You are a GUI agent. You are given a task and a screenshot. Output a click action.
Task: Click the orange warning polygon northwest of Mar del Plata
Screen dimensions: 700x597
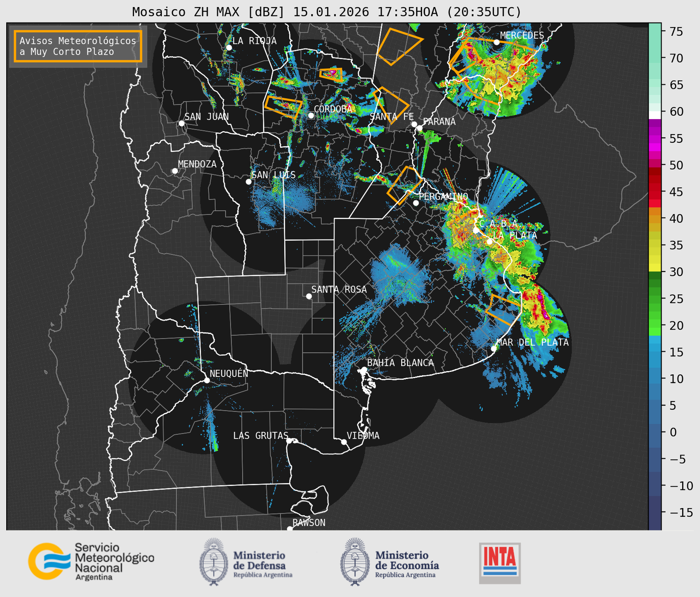503,310
